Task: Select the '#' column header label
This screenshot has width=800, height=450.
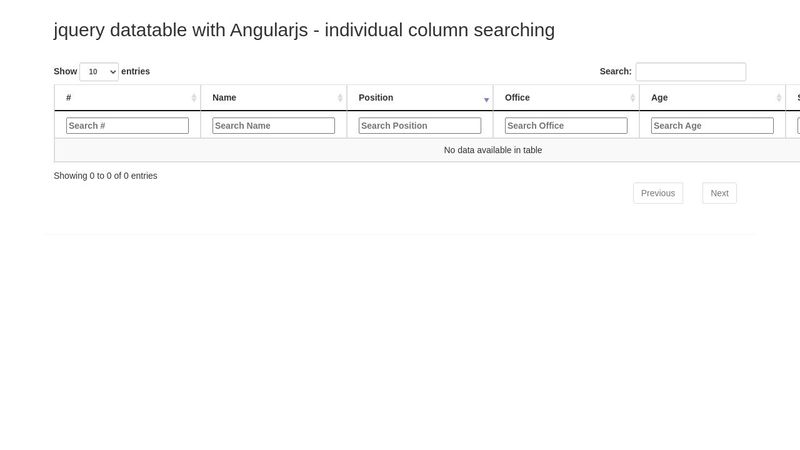Action: pyautogui.click(x=69, y=98)
